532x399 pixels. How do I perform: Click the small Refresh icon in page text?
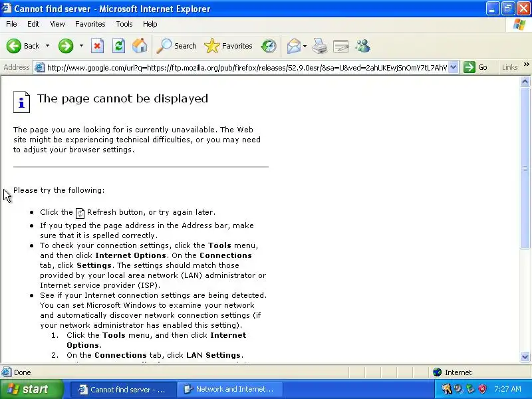pyautogui.click(x=80, y=213)
